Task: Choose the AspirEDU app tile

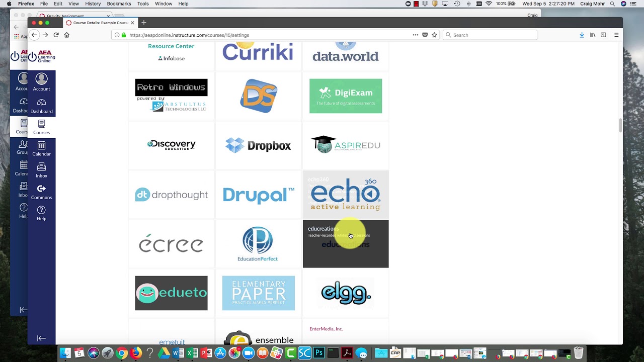Action: point(346,145)
